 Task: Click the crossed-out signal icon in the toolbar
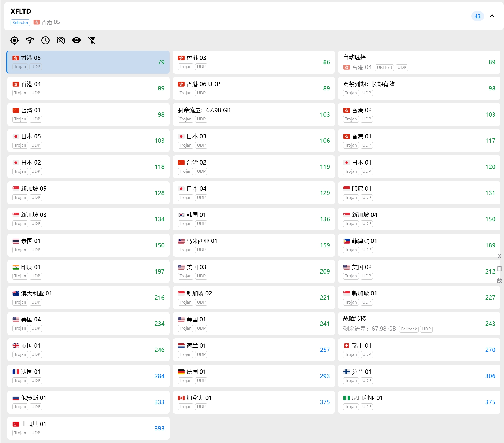click(61, 41)
